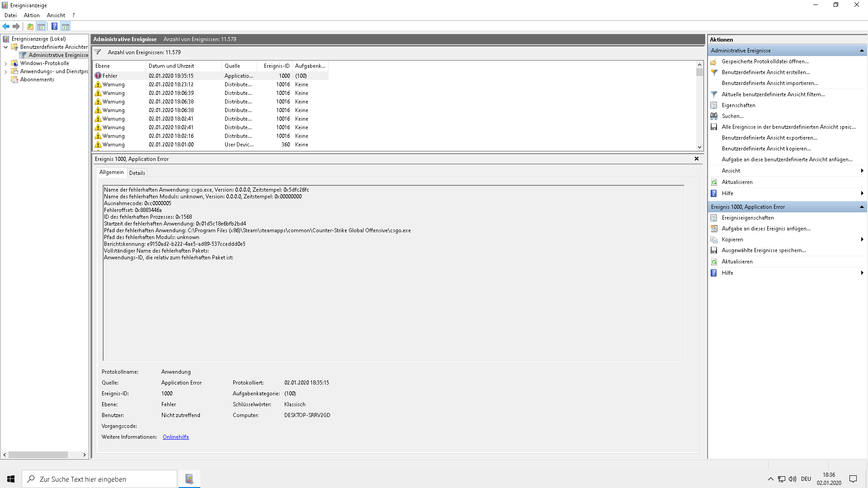Start a search with Suchen
Screen dimensions: 868x488
[x=732, y=116]
